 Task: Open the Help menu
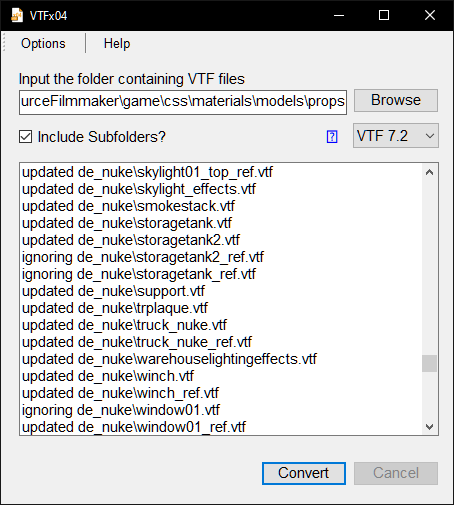[117, 43]
